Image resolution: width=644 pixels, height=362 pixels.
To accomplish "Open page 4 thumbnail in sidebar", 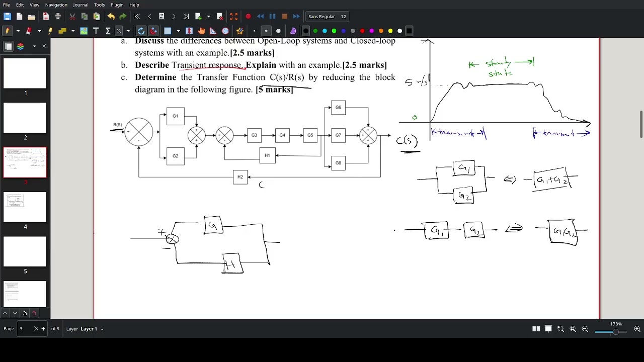I will pos(25,207).
